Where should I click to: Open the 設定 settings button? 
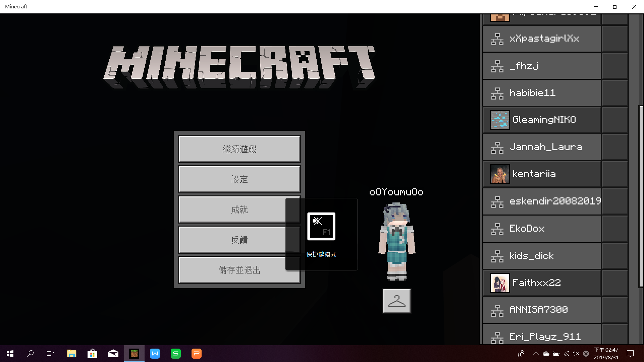point(239,179)
